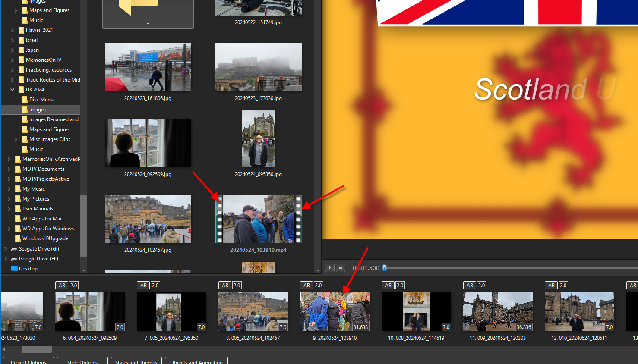Click the file panel scroll-down arrow
This screenshot has height=364, width=638.
click(318, 270)
